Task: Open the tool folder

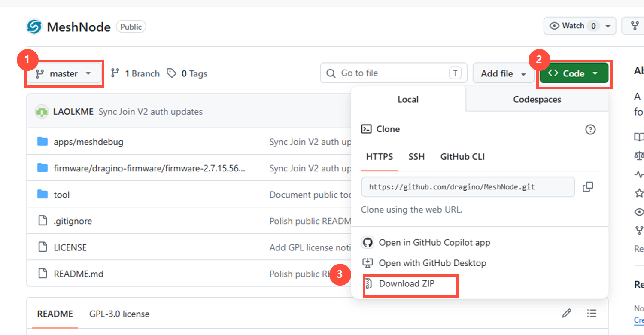Action: coord(61,195)
